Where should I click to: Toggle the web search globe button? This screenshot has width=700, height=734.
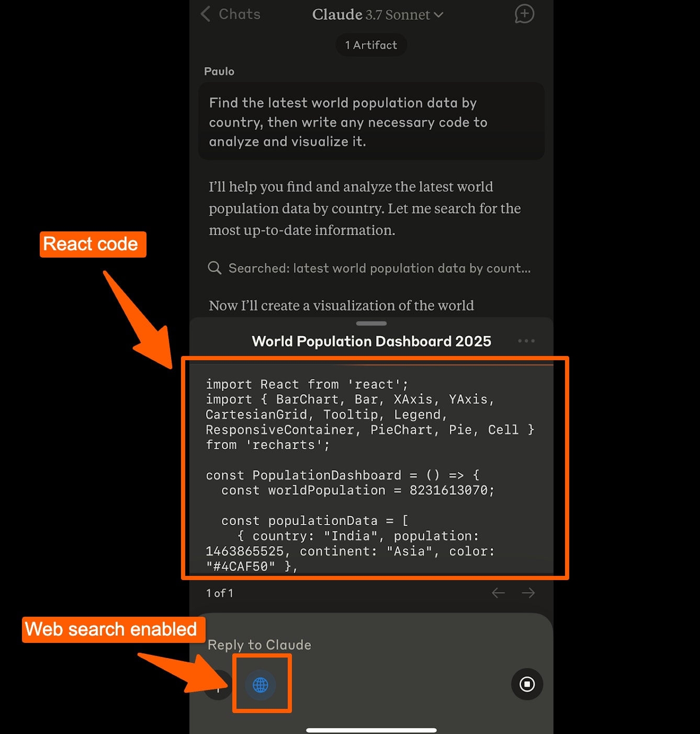pos(261,684)
